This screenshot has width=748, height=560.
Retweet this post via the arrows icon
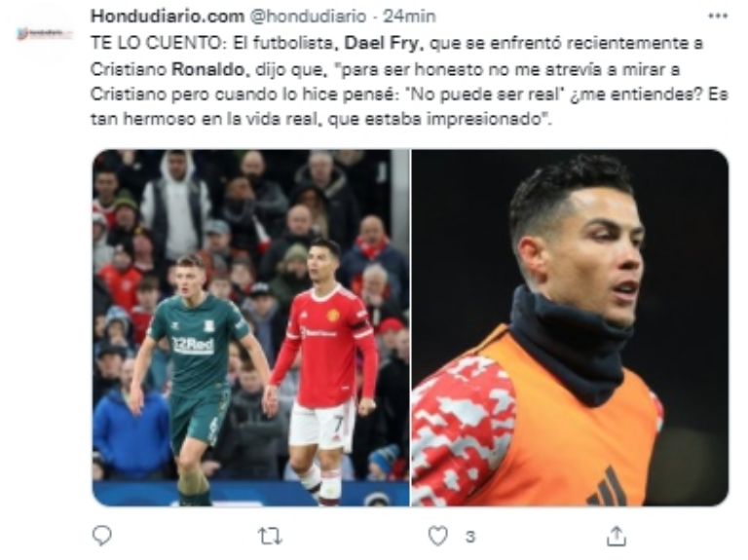click(270, 537)
